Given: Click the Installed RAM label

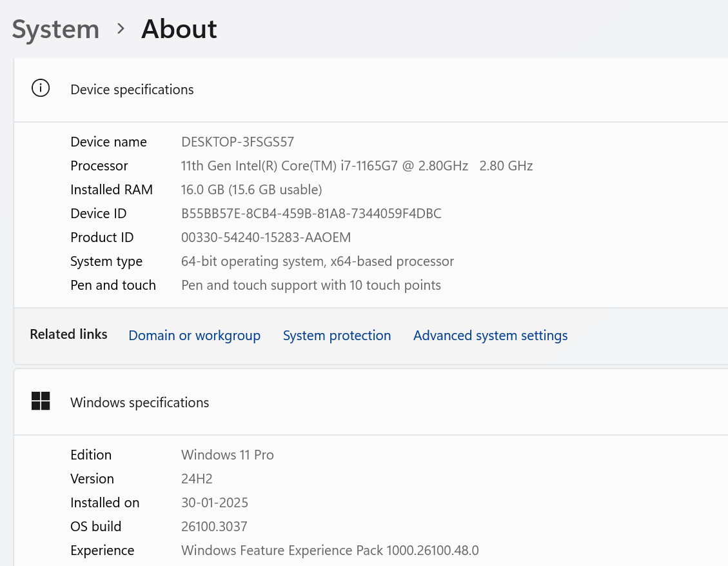Looking at the screenshot, I should (112, 190).
